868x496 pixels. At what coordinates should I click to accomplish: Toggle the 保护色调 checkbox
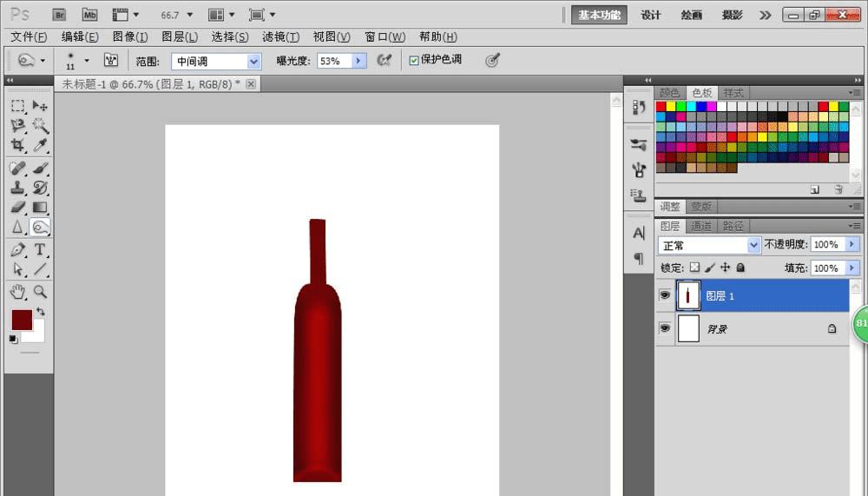[414, 60]
